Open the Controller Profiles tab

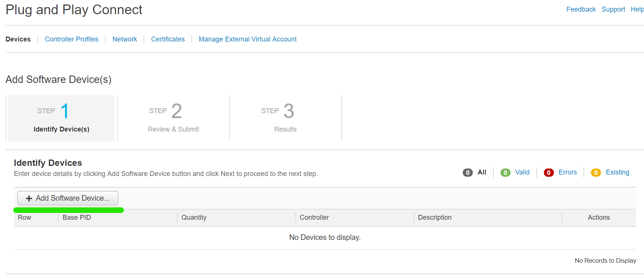click(71, 39)
